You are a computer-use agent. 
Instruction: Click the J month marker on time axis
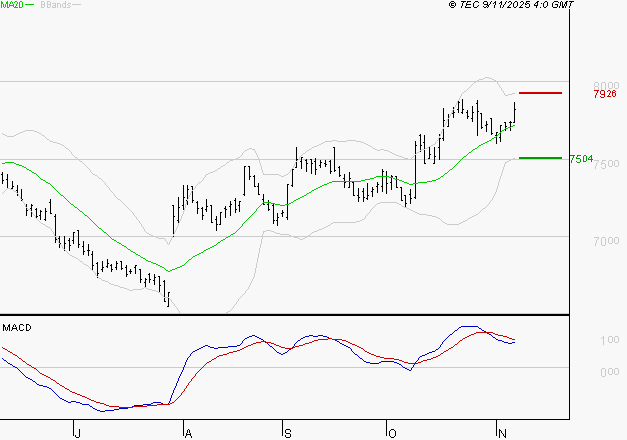78,433
